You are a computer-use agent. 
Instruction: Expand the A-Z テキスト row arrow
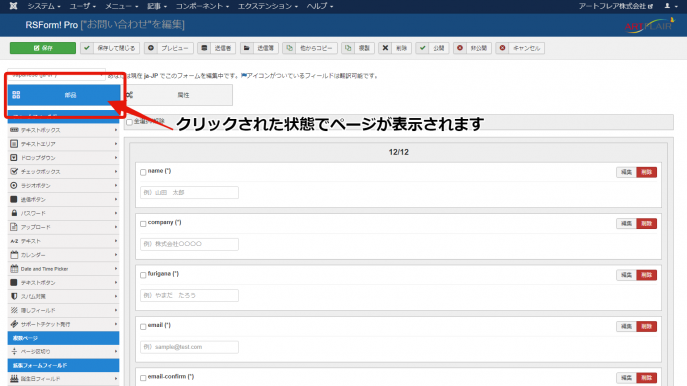point(116,241)
